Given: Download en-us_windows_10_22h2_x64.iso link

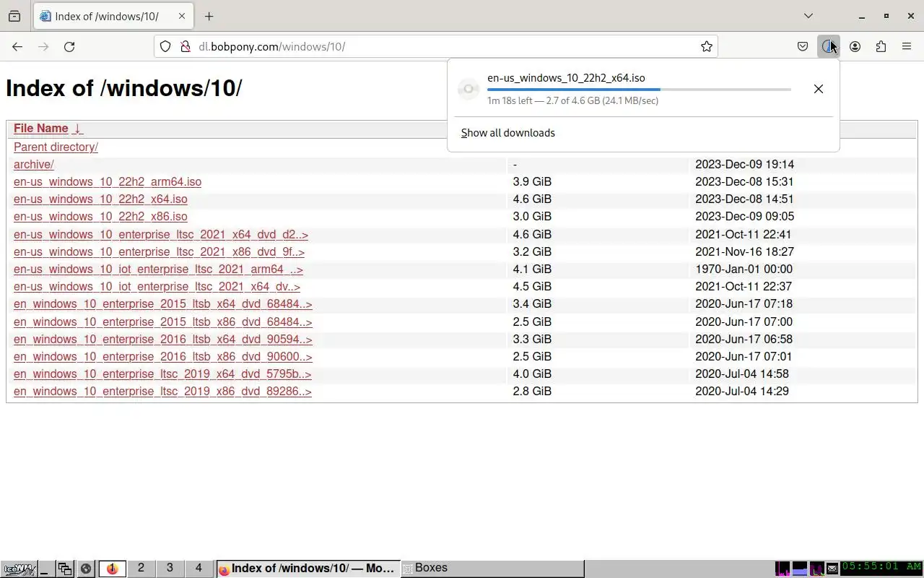Looking at the screenshot, I should coord(100,199).
